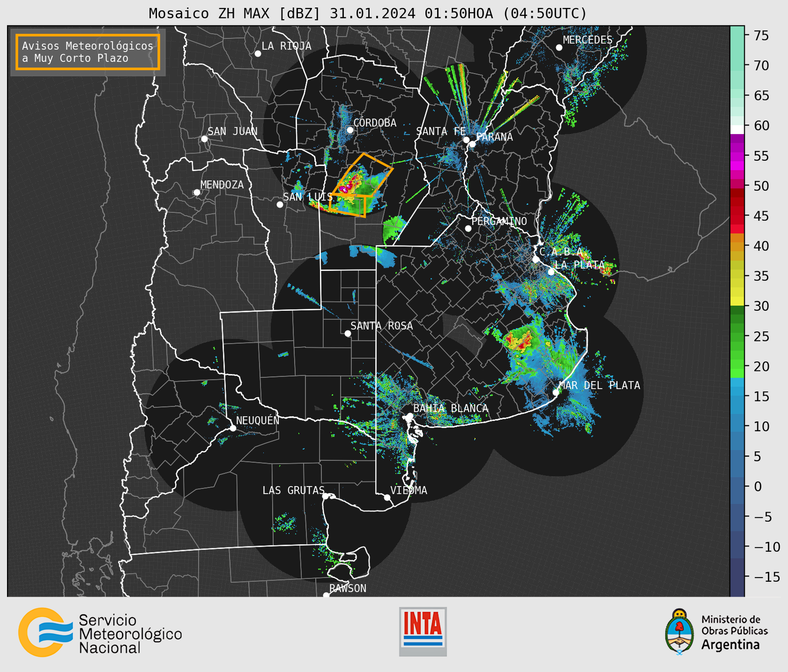The height and width of the screenshot is (672, 788).
Task: Click the green 25 dBZ color band
Action: (x=737, y=336)
